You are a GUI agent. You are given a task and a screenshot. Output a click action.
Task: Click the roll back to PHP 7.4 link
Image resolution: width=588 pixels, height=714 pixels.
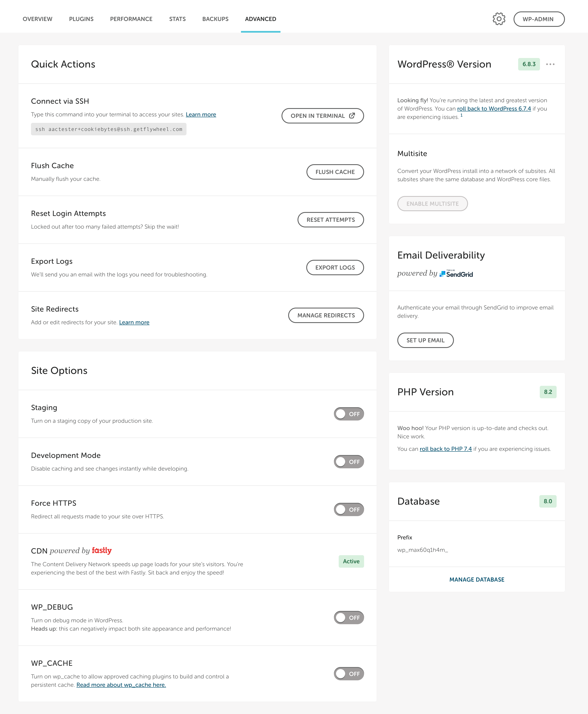tap(445, 449)
